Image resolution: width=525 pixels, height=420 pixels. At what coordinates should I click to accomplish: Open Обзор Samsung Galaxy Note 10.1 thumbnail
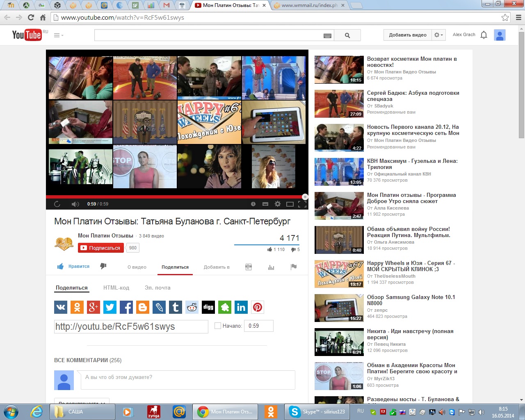[x=339, y=308]
